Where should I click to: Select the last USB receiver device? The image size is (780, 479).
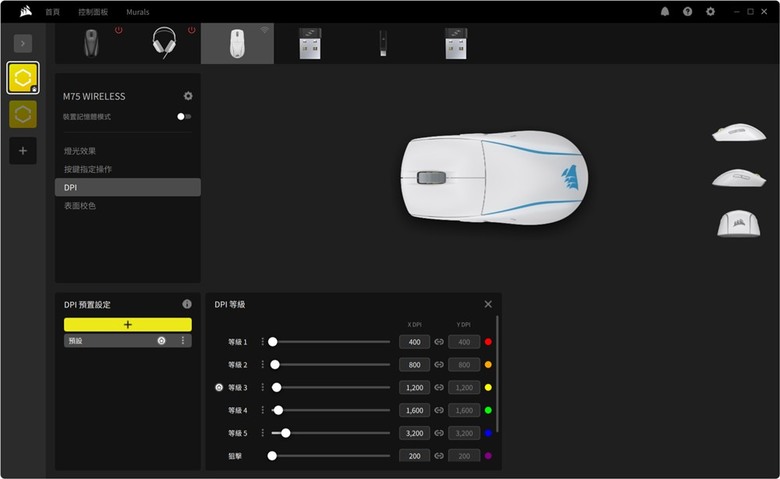click(456, 44)
